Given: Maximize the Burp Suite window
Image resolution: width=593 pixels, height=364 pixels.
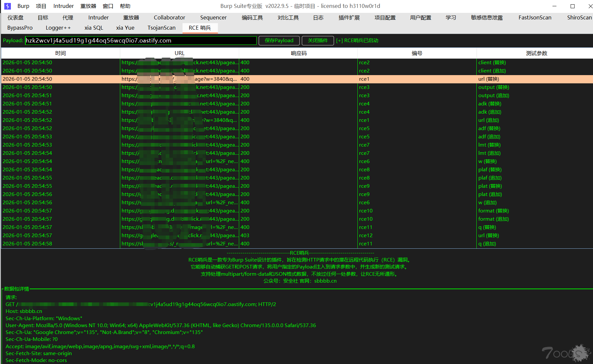Looking at the screenshot, I should coord(573,6).
